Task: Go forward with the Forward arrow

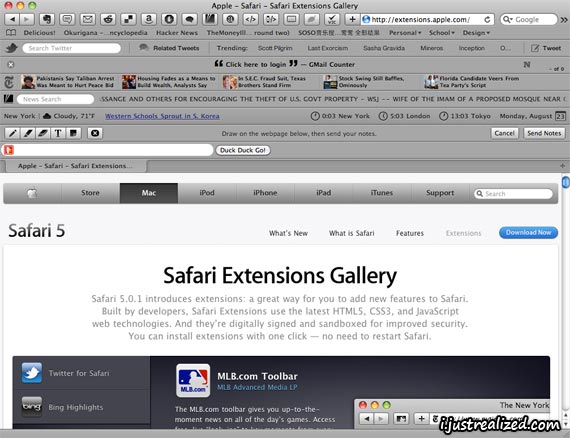Action: click(x=27, y=19)
